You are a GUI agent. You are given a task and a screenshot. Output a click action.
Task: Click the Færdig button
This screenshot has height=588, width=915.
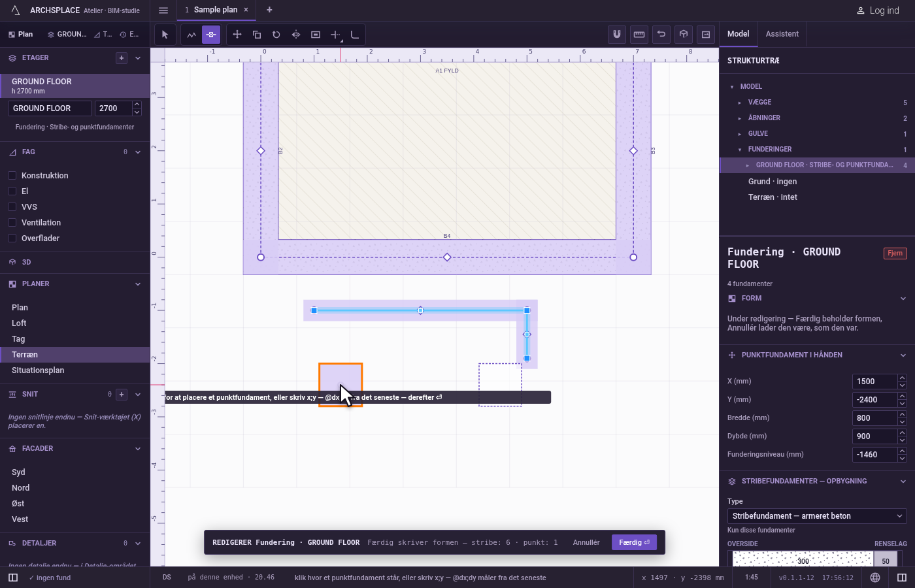pyautogui.click(x=634, y=542)
